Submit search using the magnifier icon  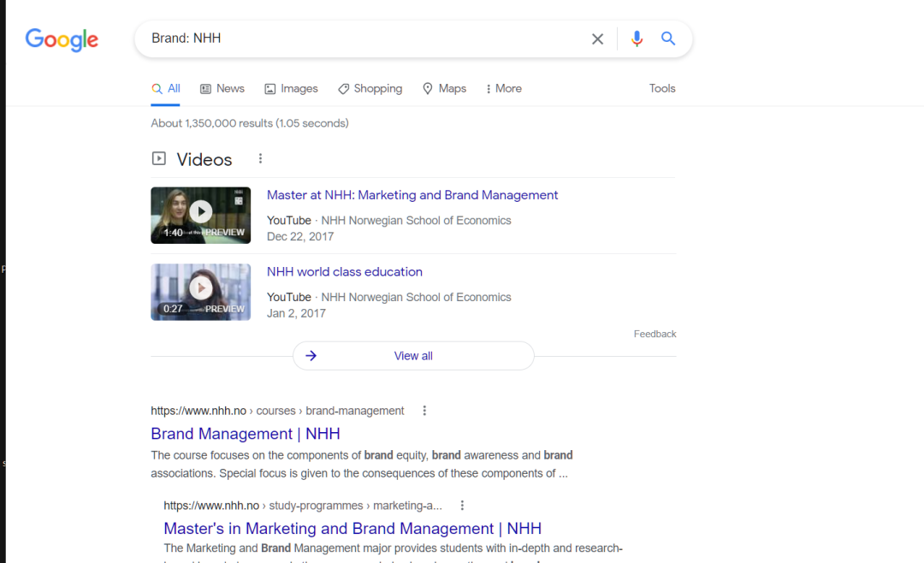coord(667,39)
